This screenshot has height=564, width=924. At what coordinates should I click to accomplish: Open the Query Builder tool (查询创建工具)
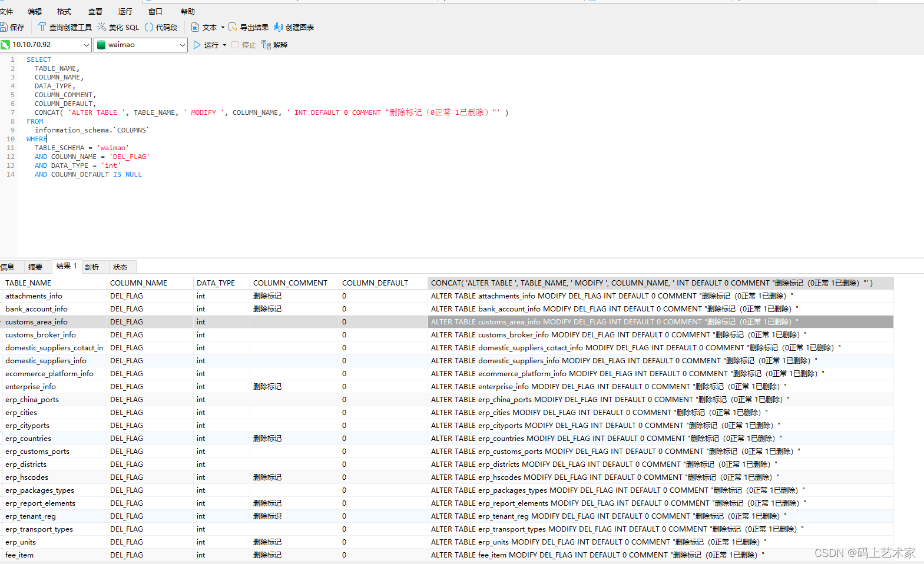(x=65, y=27)
